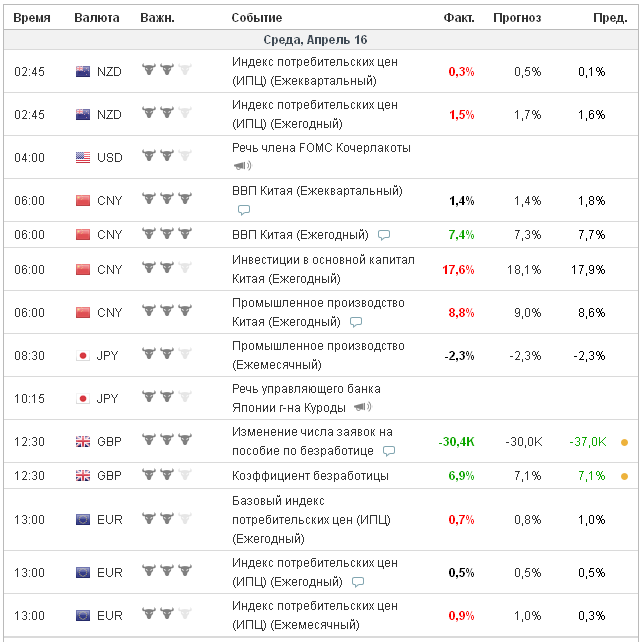Click the orange dot beside 7,1% unemployment previous
Image resolution: width=643 pixels, height=642 pixels.
point(625,476)
